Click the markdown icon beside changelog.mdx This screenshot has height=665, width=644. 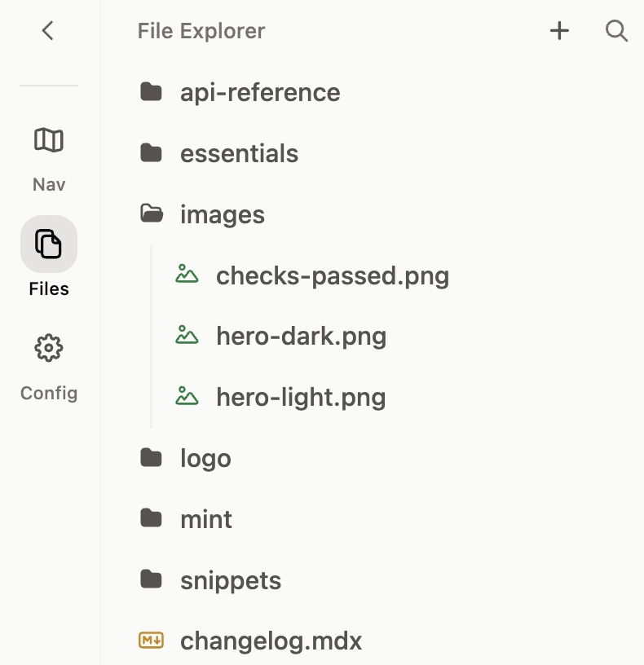pos(151,641)
